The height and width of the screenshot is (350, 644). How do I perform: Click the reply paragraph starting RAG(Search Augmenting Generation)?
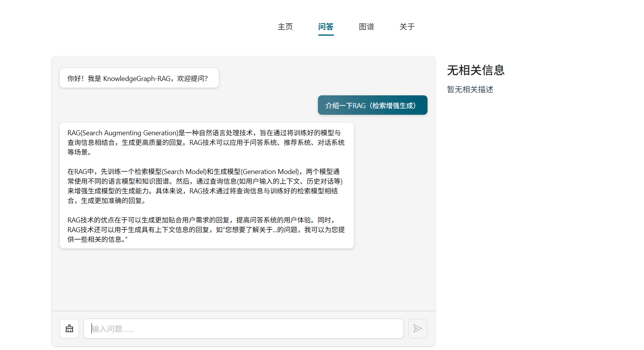[206, 143]
